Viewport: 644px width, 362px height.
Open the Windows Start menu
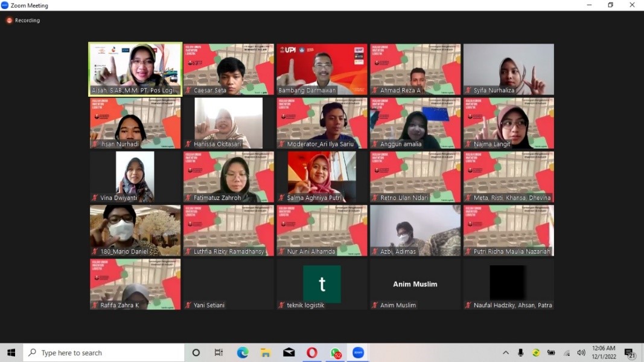pos(11,352)
